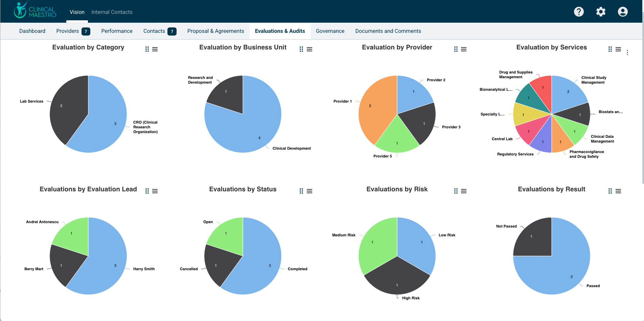Viewport: 644px width, 321px height.
Task: Click grid dots icon on Evaluation by Provider
Action: [456, 49]
